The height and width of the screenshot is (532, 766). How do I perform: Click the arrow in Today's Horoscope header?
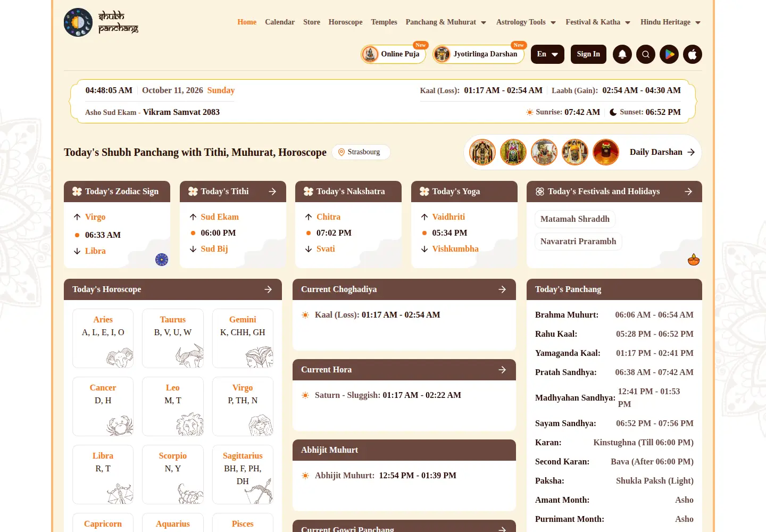(x=268, y=289)
